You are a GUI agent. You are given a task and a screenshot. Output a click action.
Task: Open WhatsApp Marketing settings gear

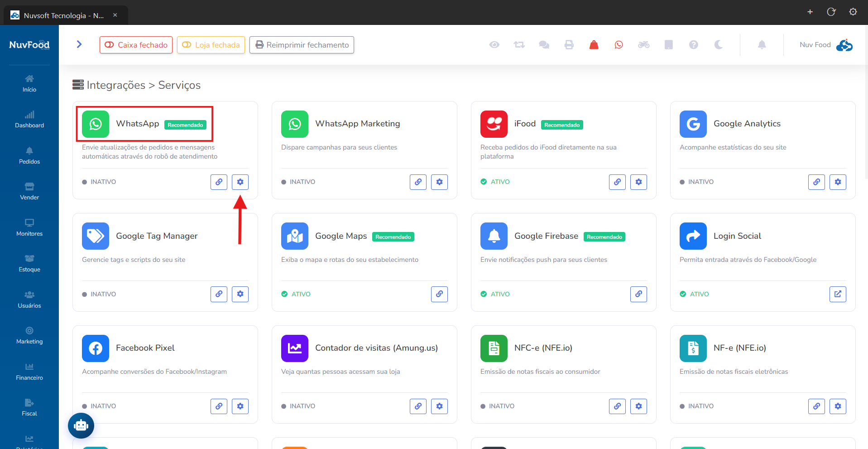pyautogui.click(x=439, y=182)
